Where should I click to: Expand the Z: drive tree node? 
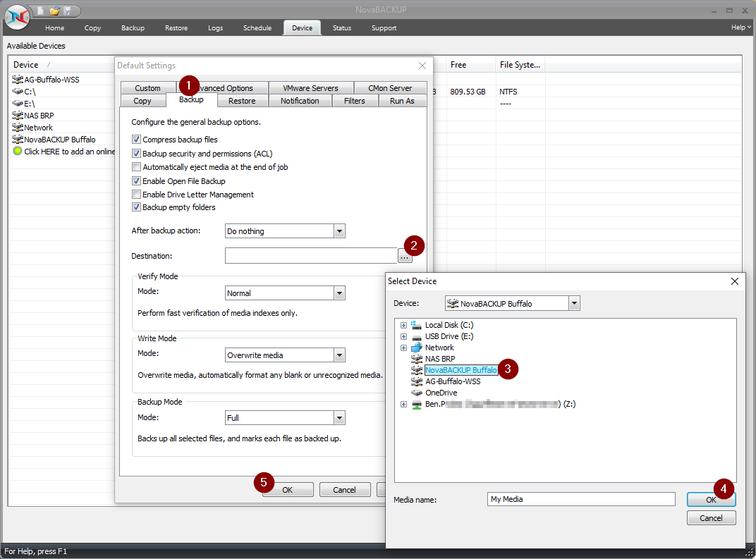pyautogui.click(x=403, y=405)
